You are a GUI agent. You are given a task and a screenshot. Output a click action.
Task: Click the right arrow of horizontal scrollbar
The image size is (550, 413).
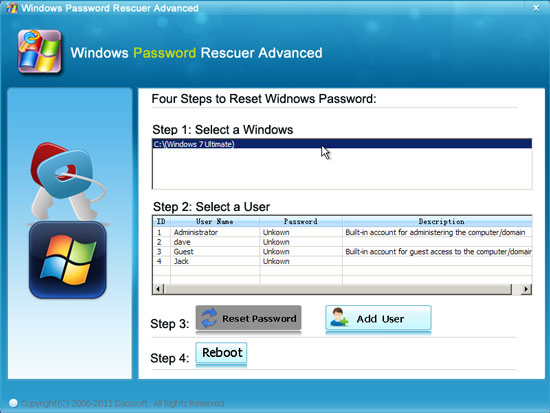(x=526, y=289)
